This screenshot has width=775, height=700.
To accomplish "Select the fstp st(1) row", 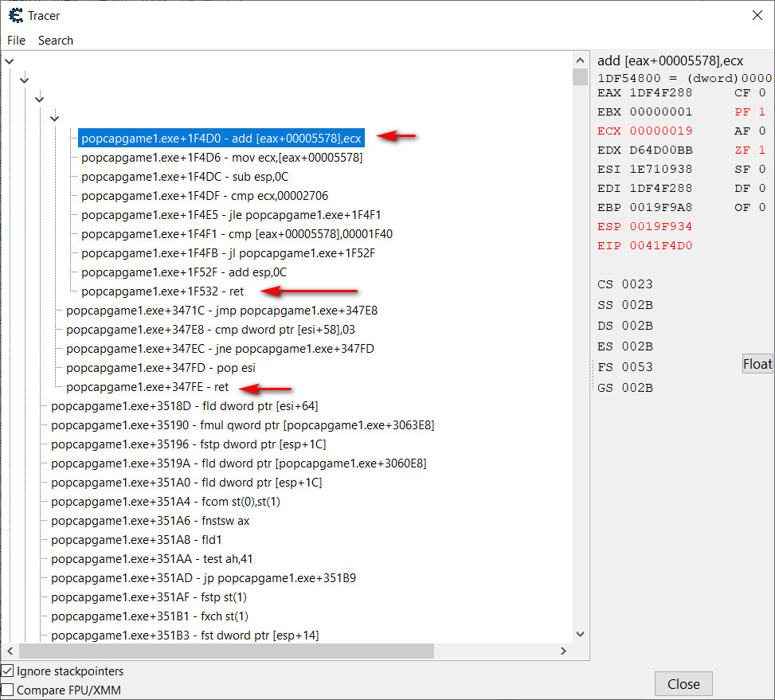I will click(x=149, y=597).
